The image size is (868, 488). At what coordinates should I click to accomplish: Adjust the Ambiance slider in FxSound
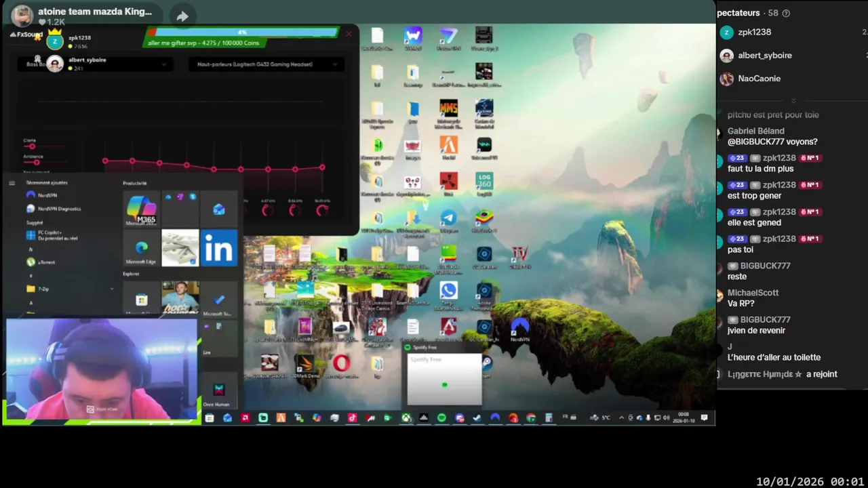pos(36,162)
